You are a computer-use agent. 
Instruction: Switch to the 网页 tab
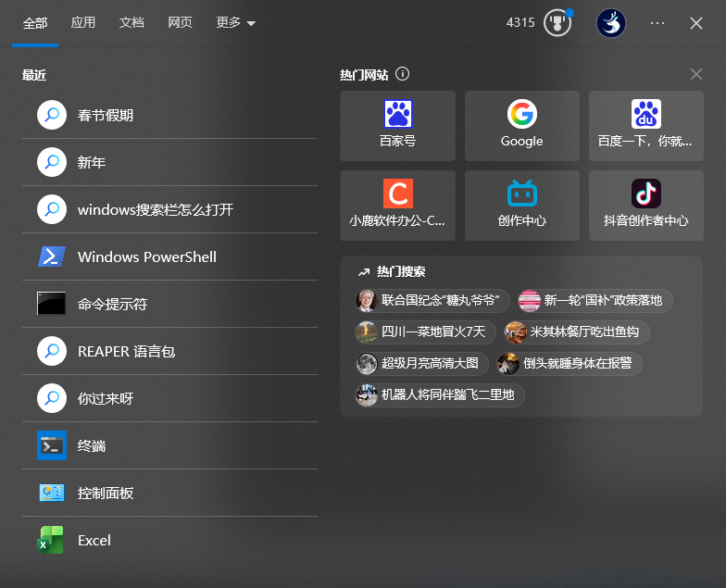click(180, 22)
